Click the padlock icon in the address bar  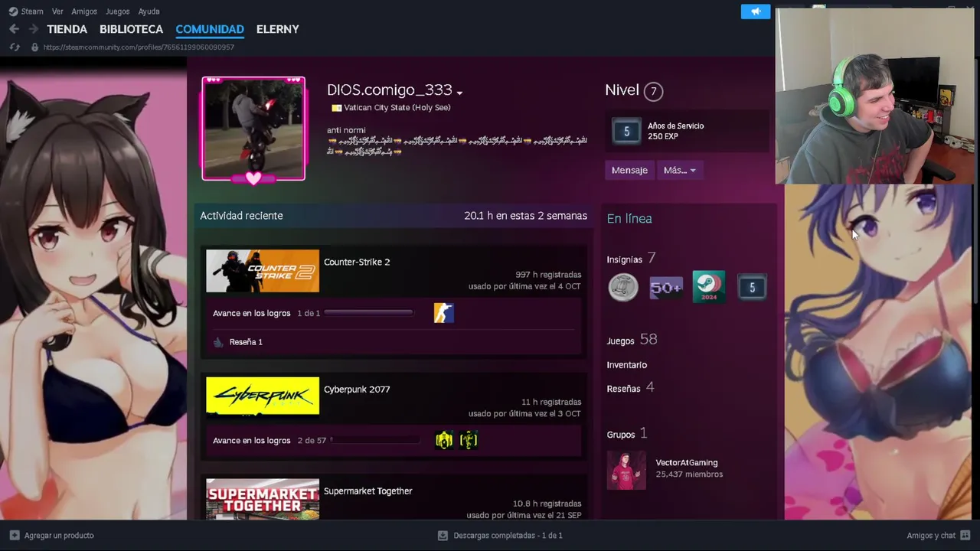point(34,47)
